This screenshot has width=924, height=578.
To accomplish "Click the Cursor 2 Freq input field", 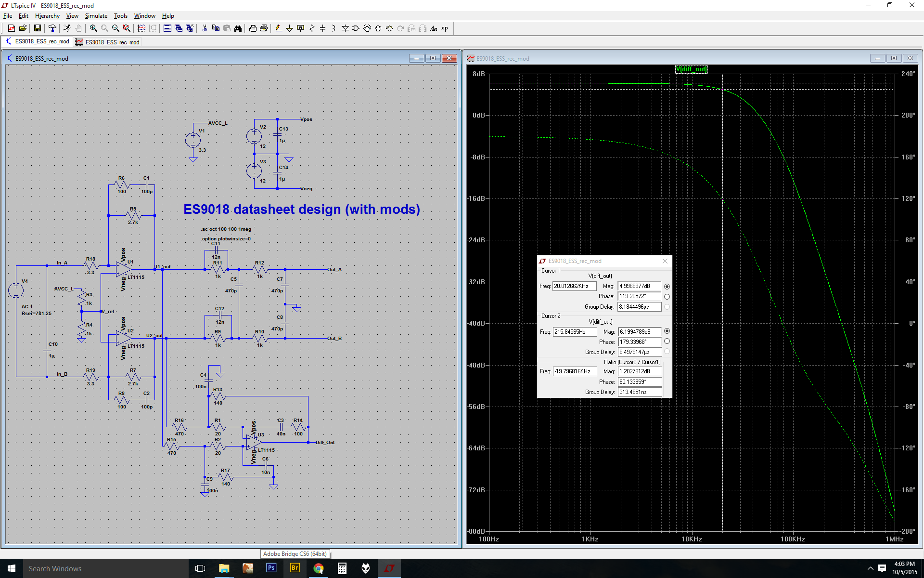I will tap(575, 332).
